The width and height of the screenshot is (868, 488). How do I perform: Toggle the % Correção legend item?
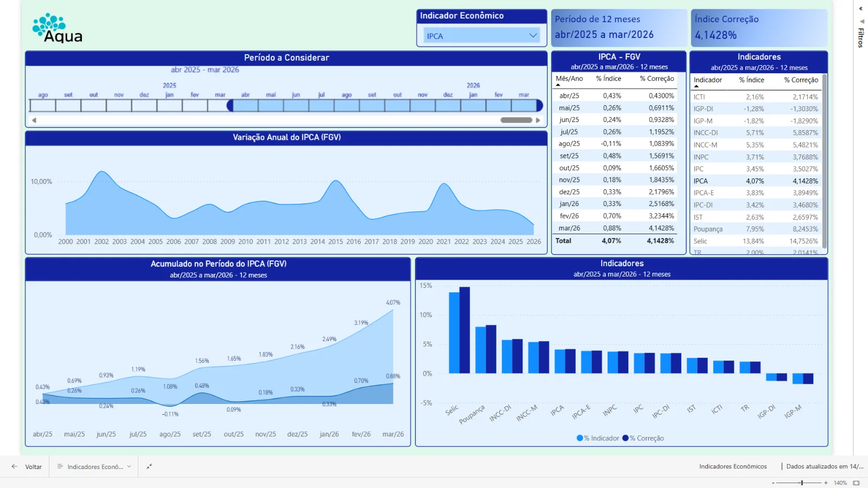(643, 438)
